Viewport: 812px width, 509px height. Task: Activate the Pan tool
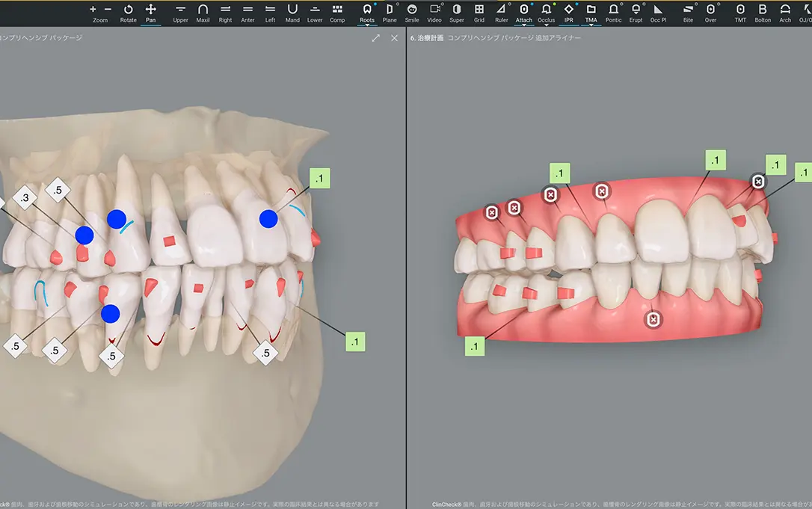(150, 12)
